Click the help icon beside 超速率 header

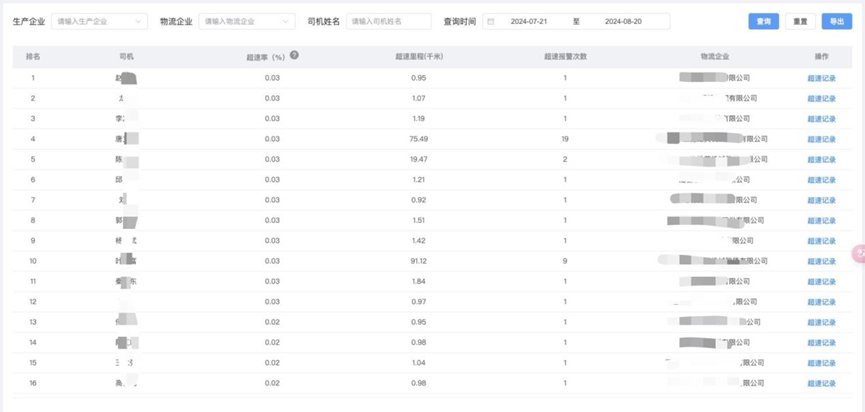click(x=295, y=55)
